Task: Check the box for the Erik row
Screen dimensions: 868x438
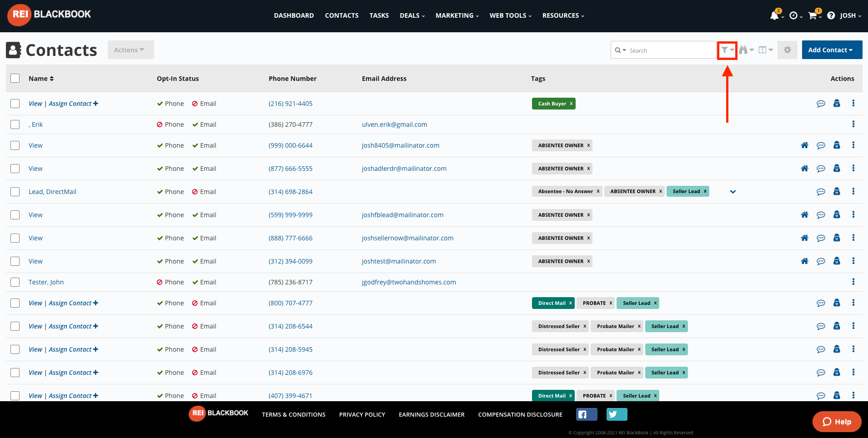Action: pyautogui.click(x=15, y=124)
